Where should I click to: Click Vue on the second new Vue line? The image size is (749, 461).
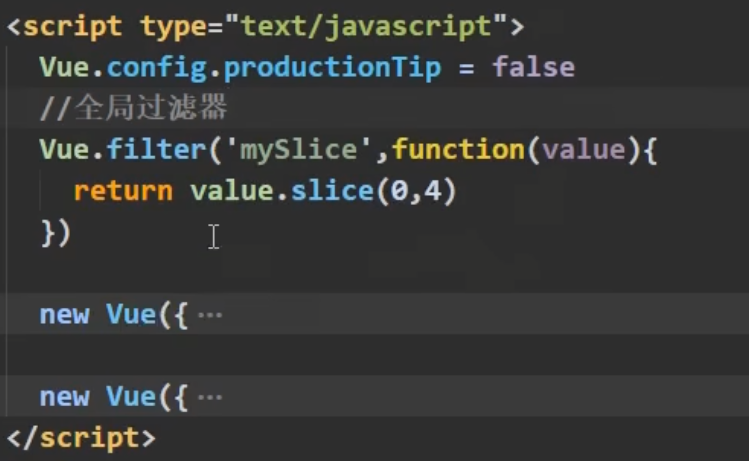[131, 397]
